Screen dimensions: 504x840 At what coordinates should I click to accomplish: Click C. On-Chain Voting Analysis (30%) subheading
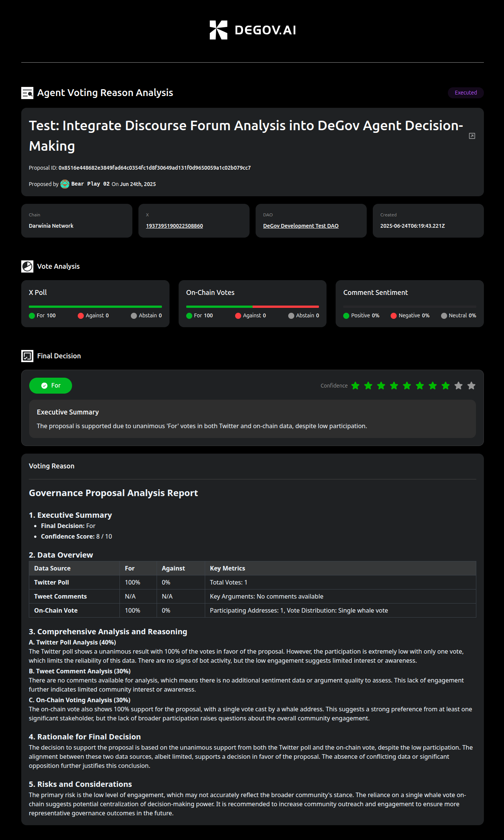(80, 700)
